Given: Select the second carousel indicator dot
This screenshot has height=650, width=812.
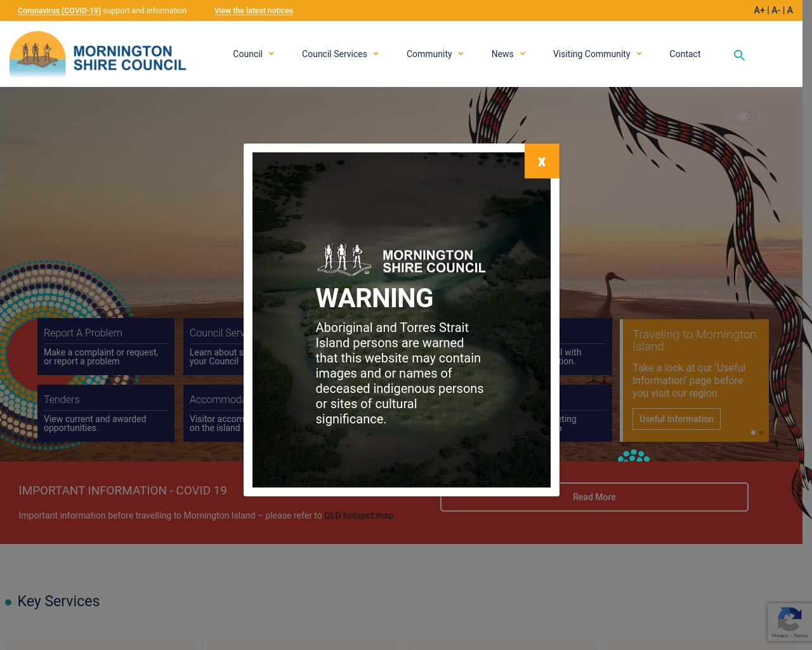Looking at the screenshot, I should [x=761, y=432].
